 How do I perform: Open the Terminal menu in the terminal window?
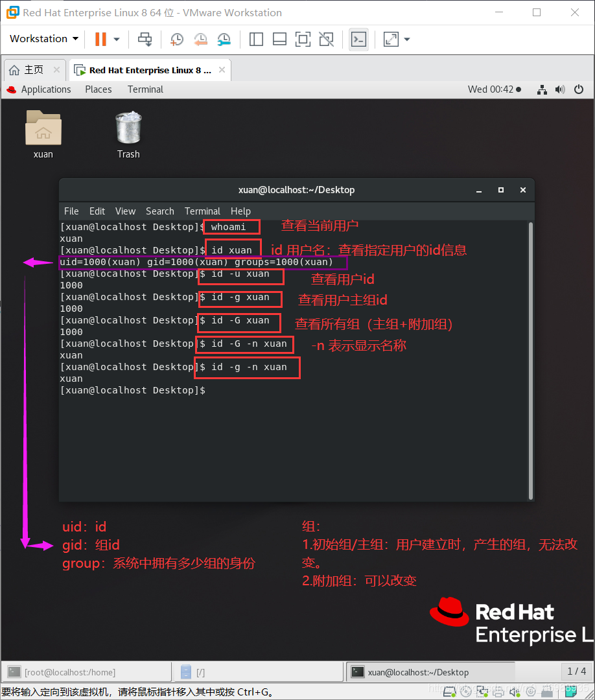[202, 211]
